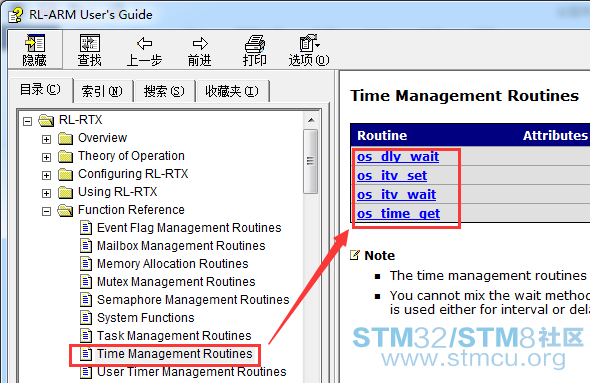Image resolution: width=590 pixels, height=383 pixels.
Task: Click the Note pencil icon
Action: (355, 255)
